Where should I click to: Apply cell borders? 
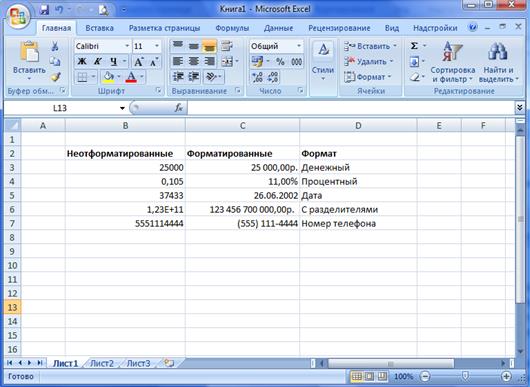coord(82,77)
